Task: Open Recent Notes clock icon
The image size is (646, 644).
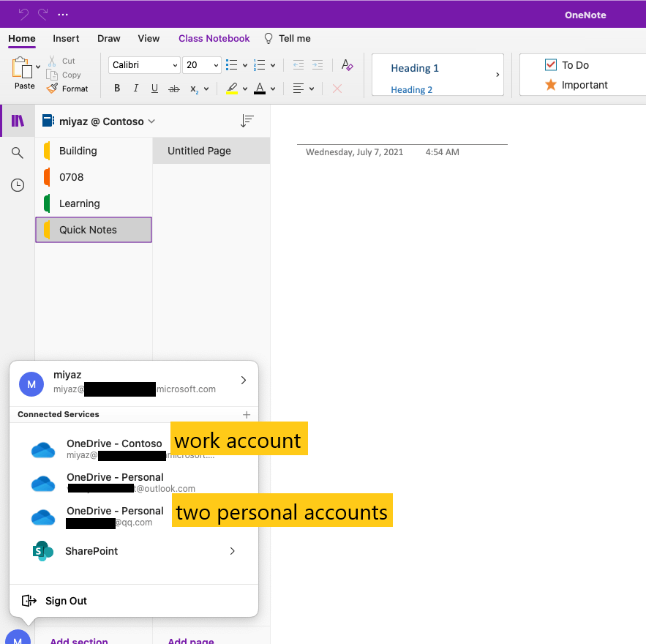Action: tap(18, 185)
